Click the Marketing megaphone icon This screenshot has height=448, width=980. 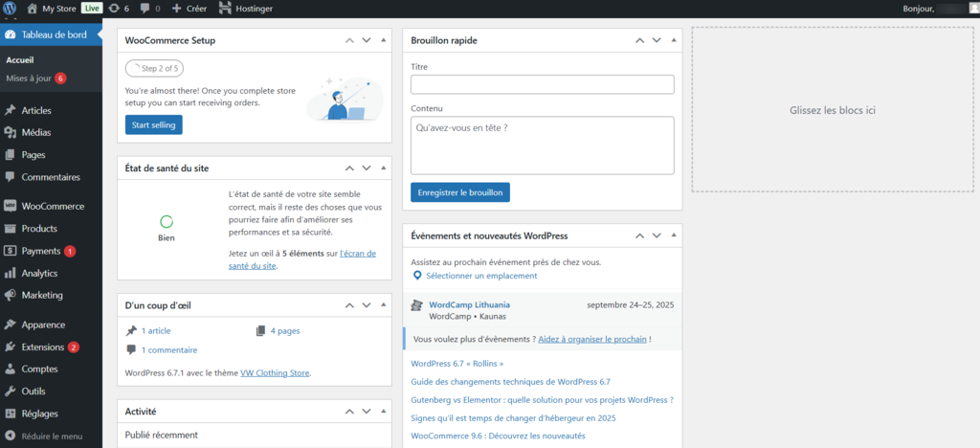coord(10,295)
